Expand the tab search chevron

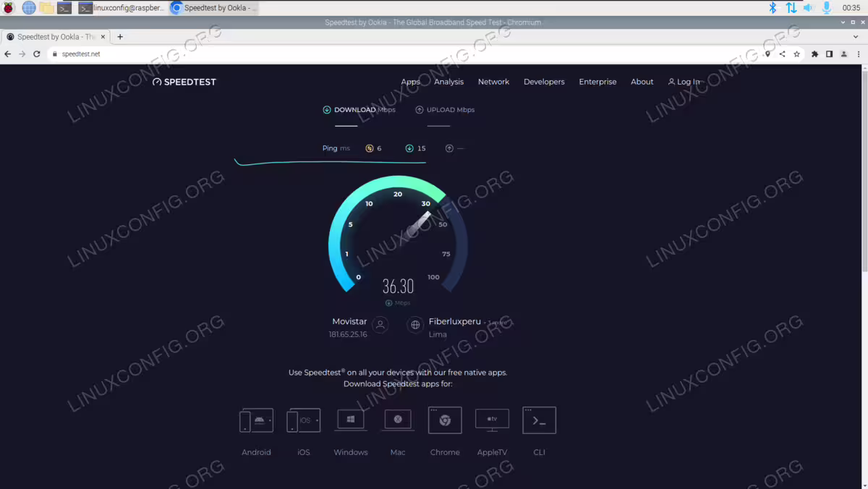click(x=856, y=37)
